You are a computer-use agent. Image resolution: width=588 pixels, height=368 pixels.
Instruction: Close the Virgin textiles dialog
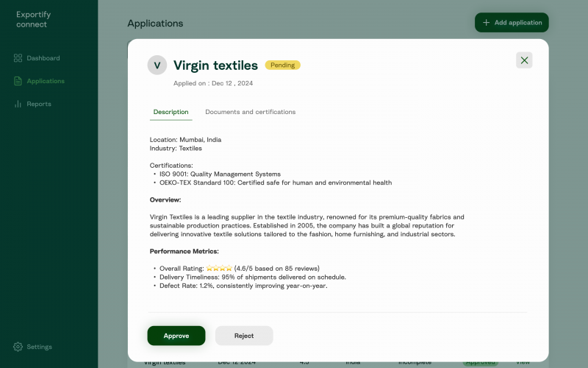coord(524,60)
